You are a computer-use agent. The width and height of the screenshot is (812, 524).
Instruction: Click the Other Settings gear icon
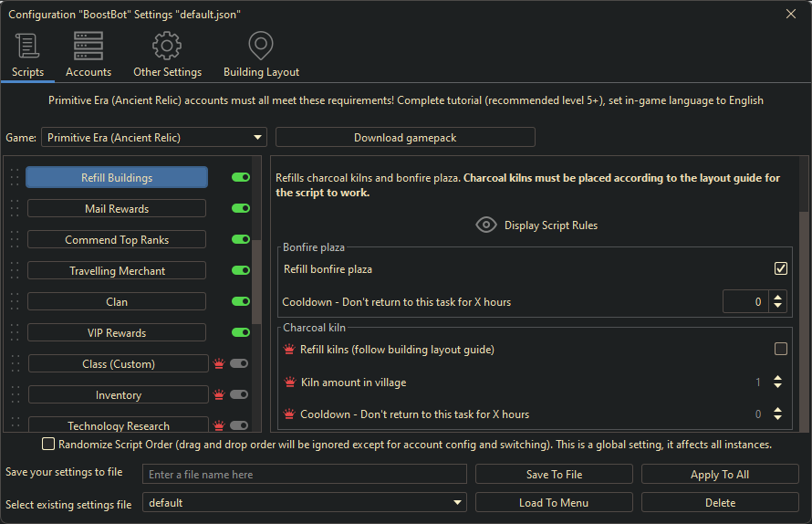[x=167, y=46]
